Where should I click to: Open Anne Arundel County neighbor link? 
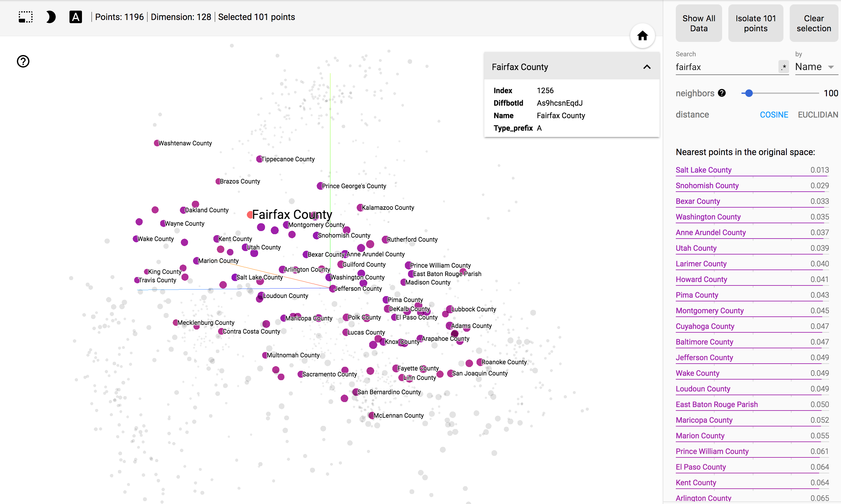coord(711,232)
